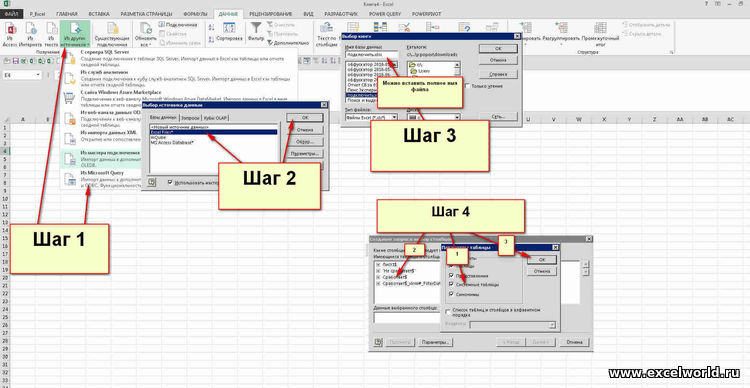Screen dimensions: 750x388
Task: Click the Параметры... button in query wizard
Action: (435, 342)
